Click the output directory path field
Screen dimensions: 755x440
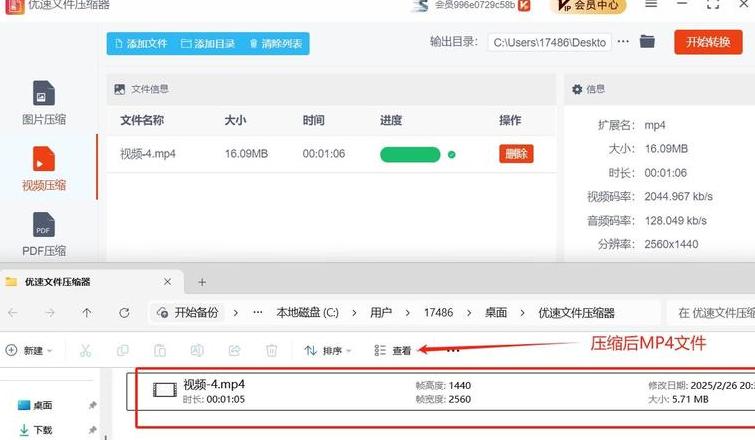(x=549, y=42)
